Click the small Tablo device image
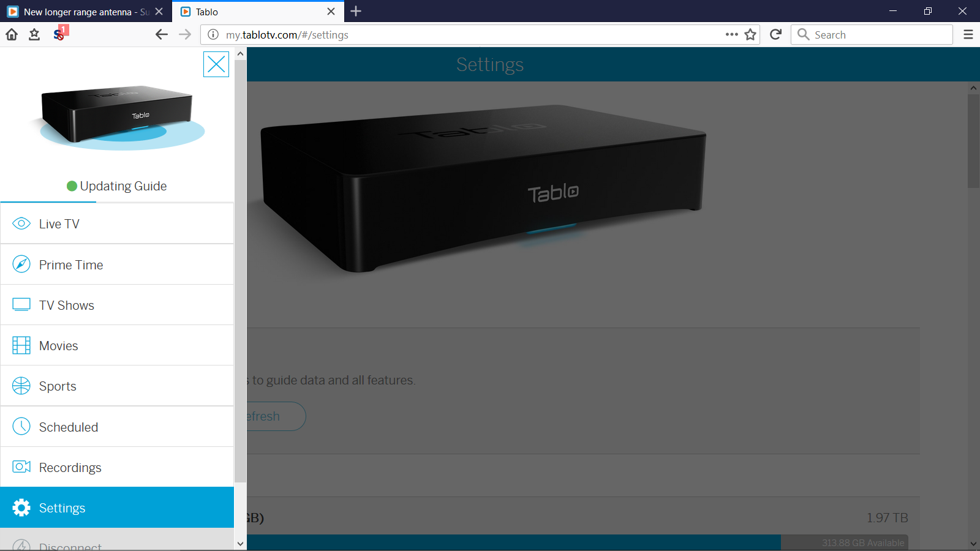The width and height of the screenshot is (980, 551). pos(118,116)
